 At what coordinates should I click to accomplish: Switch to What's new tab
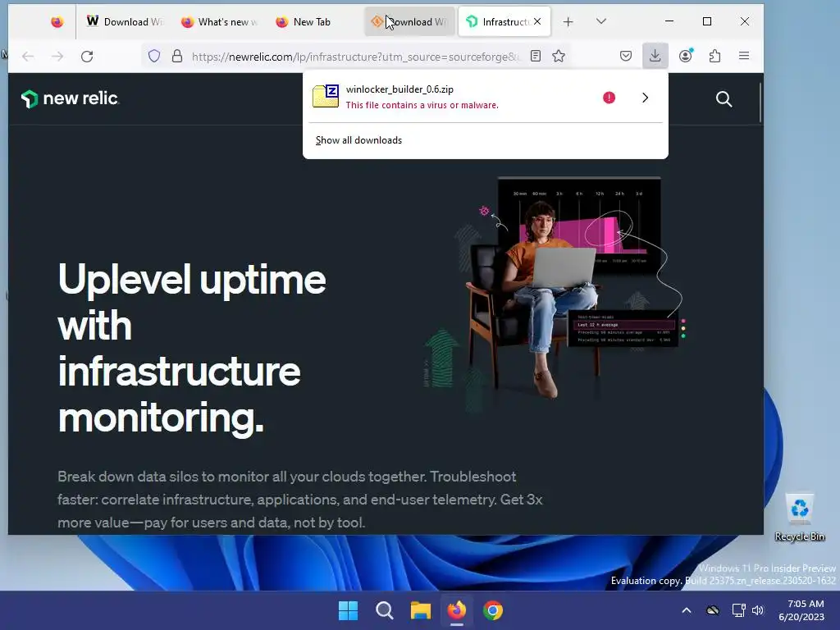(x=219, y=22)
